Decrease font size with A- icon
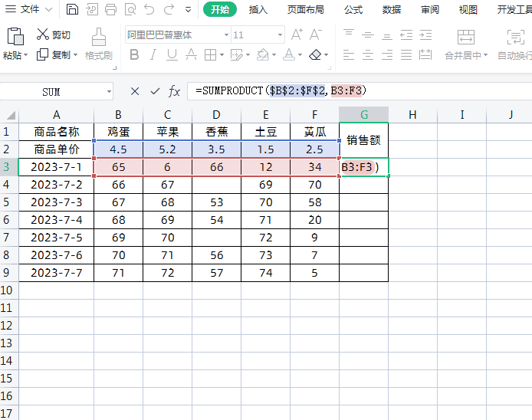This screenshot has width=532, height=420. click(316, 34)
